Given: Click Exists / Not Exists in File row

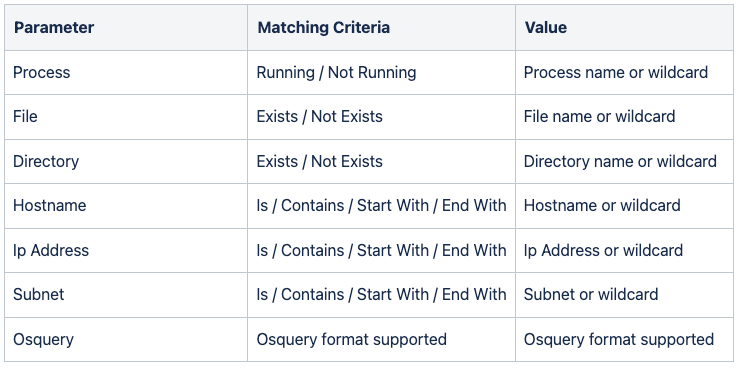Looking at the screenshot, I should [x=381, y=117].
